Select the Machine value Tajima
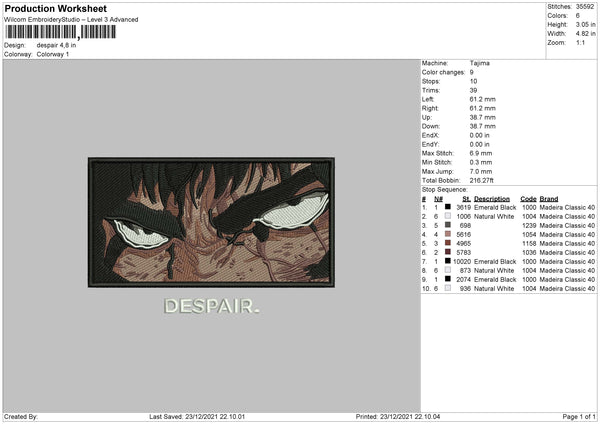This screenshot has height=424, width=600. (479, 63)
